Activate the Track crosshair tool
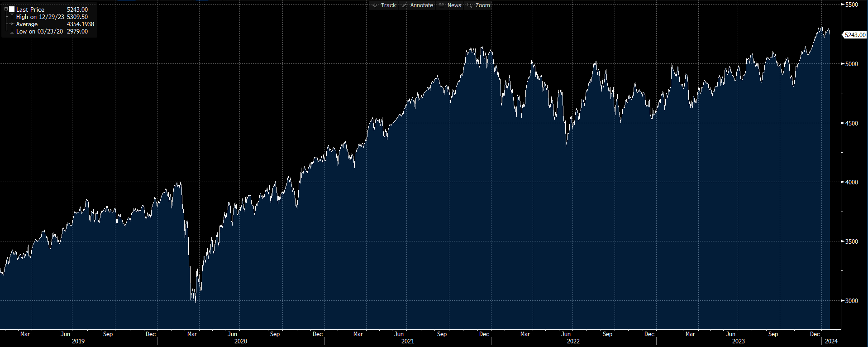 point(384,5)
